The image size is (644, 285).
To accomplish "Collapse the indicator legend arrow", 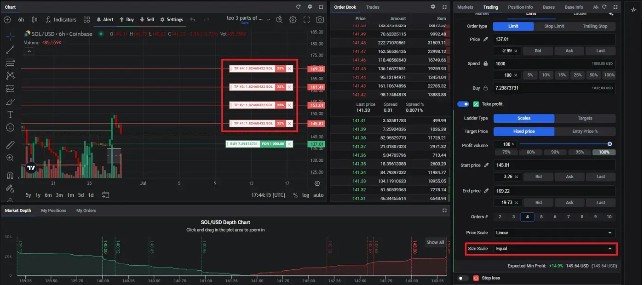I will 29,51.
